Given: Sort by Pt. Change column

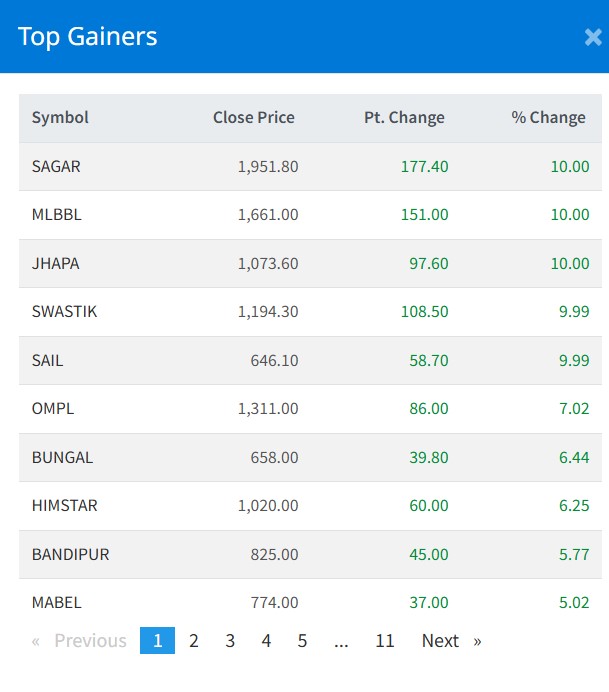Looking at the screenshot, I should coord(404,118).
